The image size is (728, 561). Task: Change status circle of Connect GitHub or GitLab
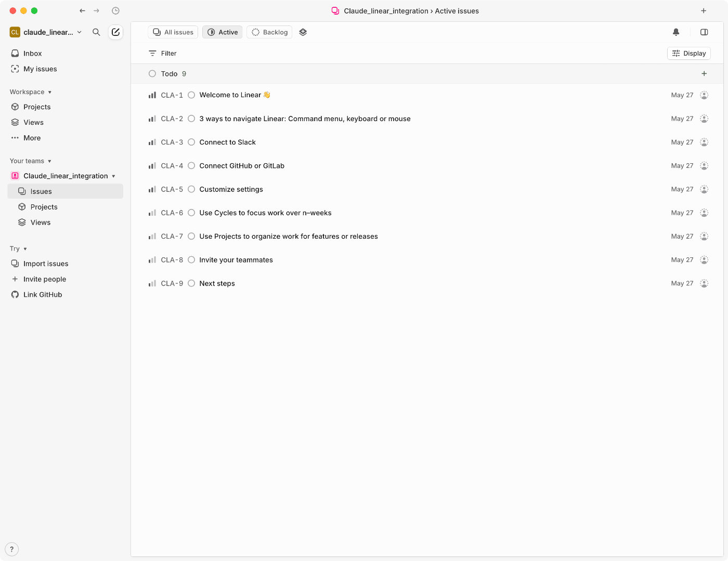click(x=191, y=166)
